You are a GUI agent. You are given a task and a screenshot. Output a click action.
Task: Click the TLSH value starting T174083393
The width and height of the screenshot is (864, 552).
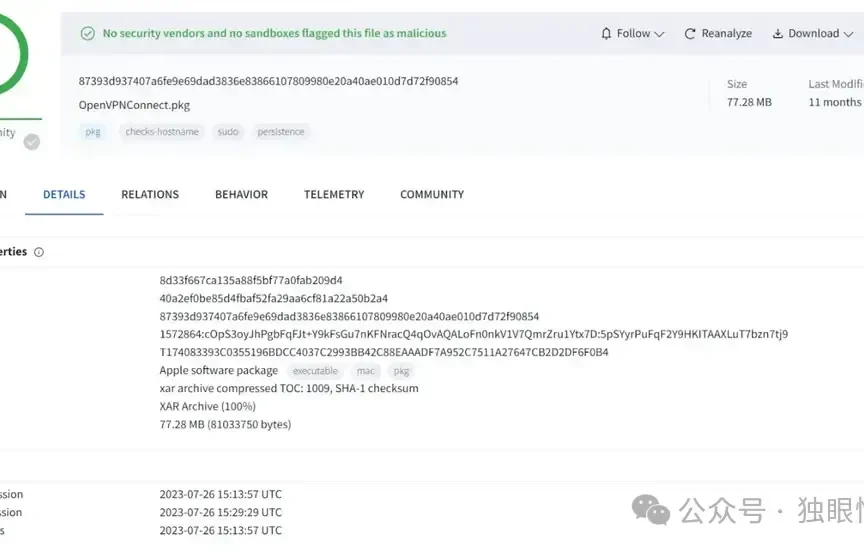coord(384,353)
